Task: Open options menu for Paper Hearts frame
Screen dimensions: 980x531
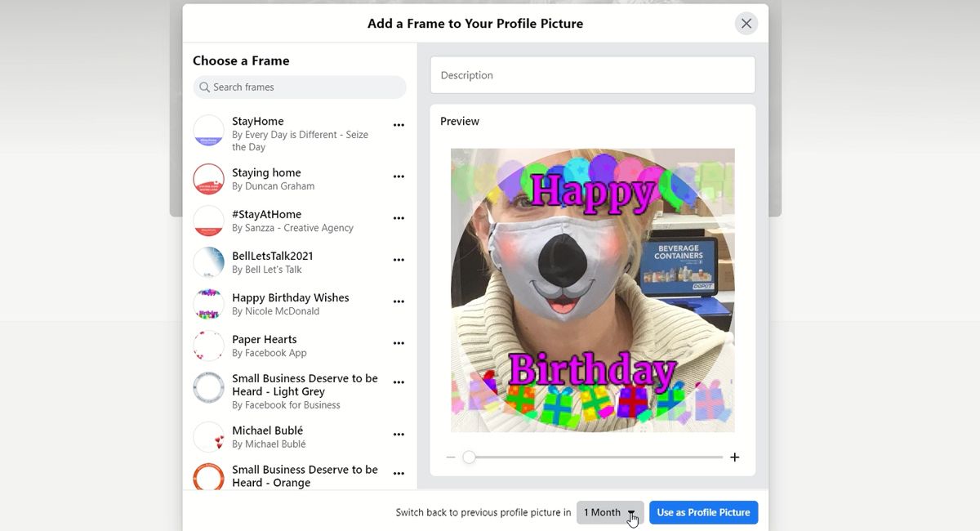Action: [399, 343]
